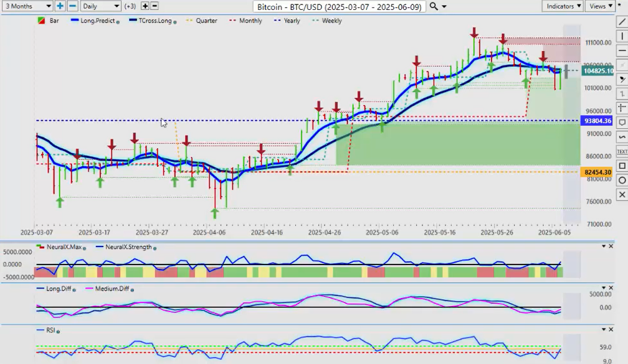Click the Monthly legend label
628x364 pixels.
click(250, 21)
